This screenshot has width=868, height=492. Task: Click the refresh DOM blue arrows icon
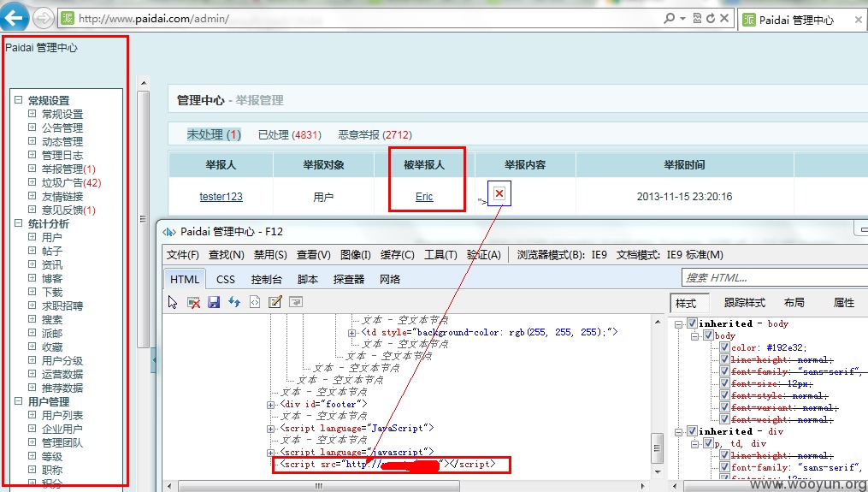[x=234, y=302]
